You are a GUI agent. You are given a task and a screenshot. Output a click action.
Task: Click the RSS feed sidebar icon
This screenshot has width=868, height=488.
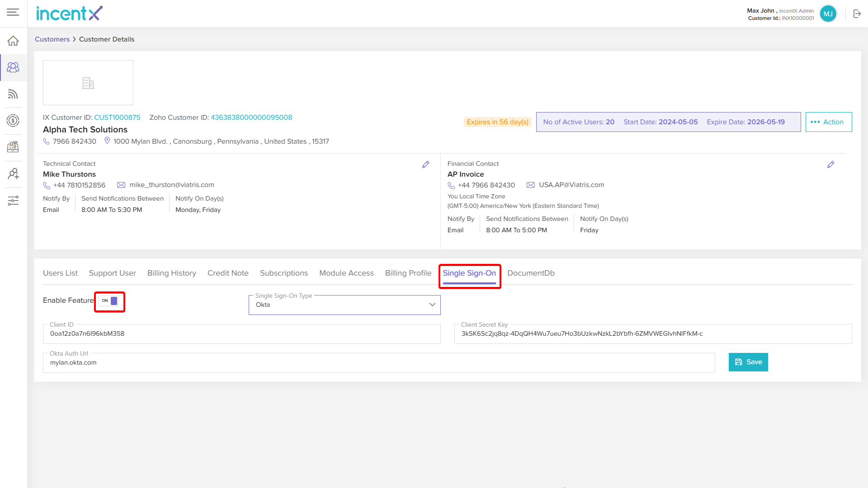click(13, 94)
